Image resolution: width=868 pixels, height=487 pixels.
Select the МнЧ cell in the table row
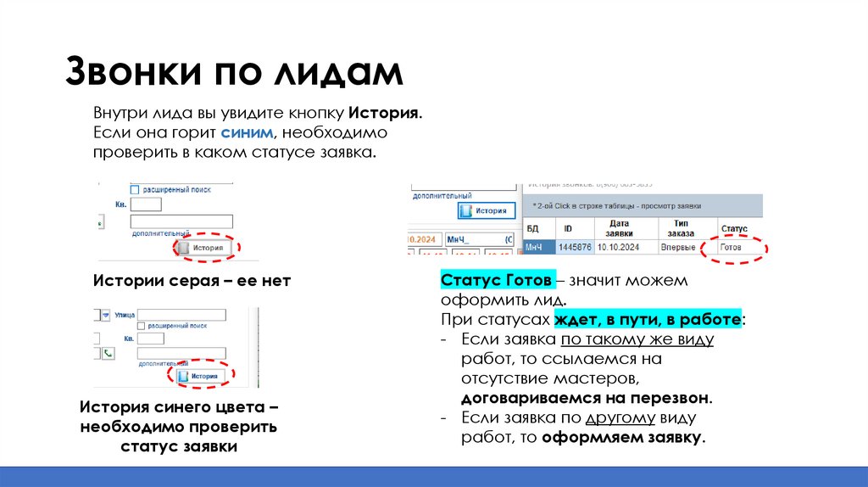point(539,247)
